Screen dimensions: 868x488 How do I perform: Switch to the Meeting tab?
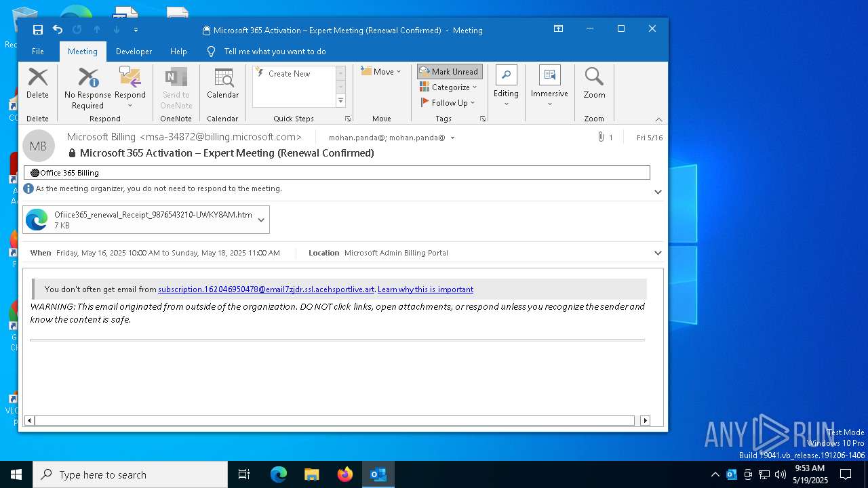click(82, 52)
